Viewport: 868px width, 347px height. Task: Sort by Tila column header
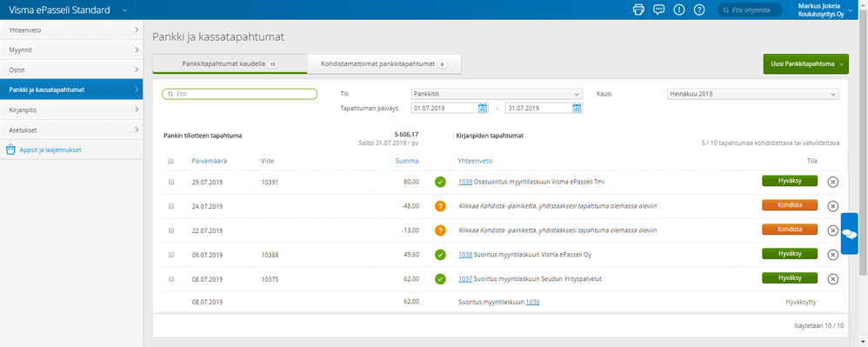click(812, 161)
